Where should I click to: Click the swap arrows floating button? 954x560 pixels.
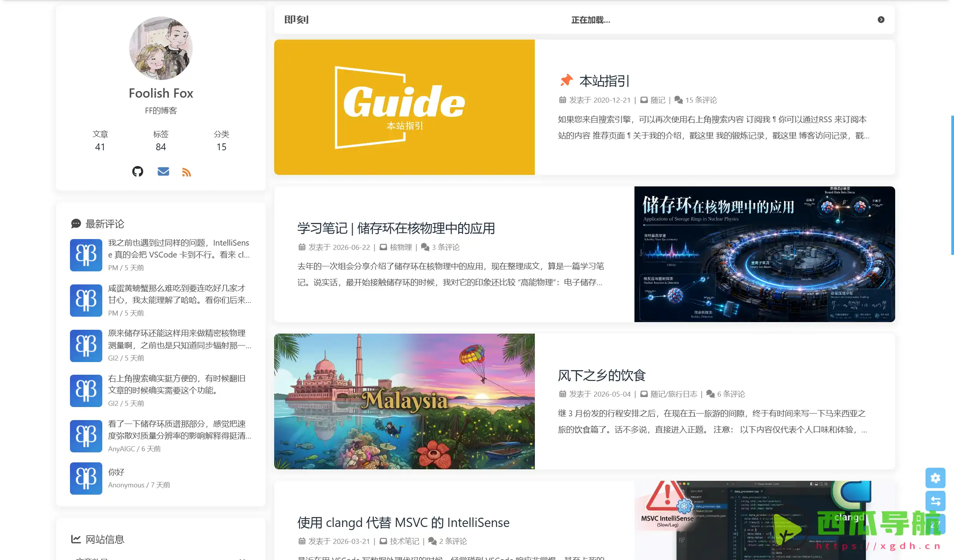(935, 501)
